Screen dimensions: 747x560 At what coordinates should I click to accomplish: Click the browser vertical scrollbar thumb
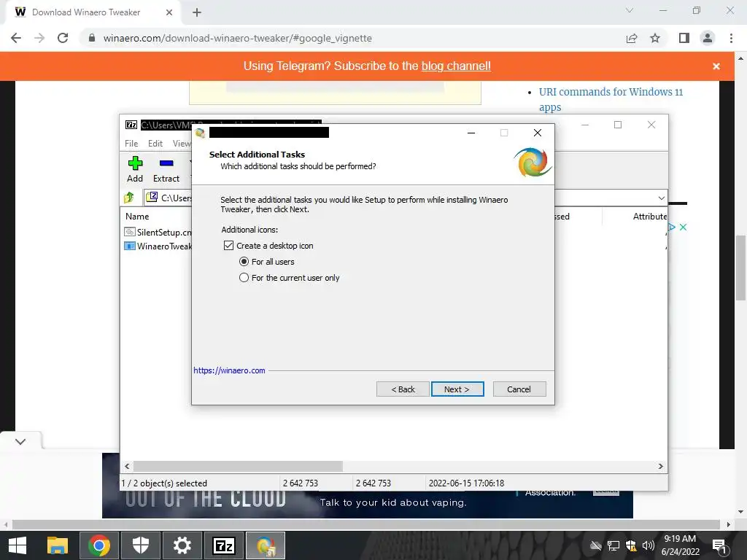[740, 268]
